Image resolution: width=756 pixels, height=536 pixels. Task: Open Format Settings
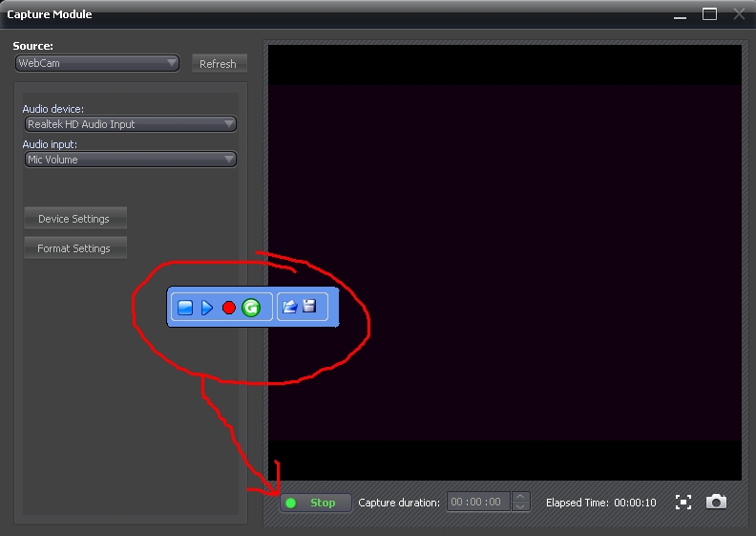pyautogui.click(x=75, y=248)
